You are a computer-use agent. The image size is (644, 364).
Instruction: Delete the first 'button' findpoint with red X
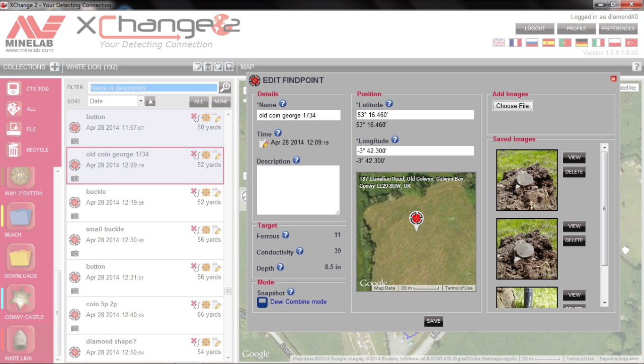click(x=195, y=117)
